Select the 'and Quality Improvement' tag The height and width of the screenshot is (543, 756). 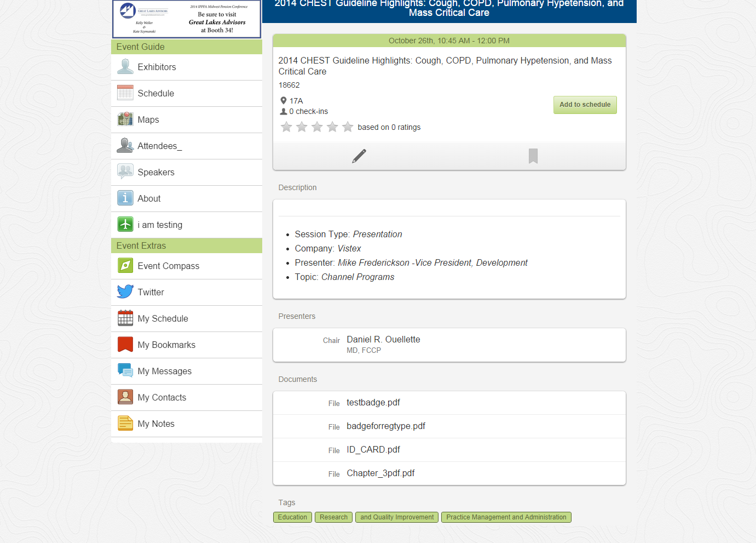tap(397, 517)
